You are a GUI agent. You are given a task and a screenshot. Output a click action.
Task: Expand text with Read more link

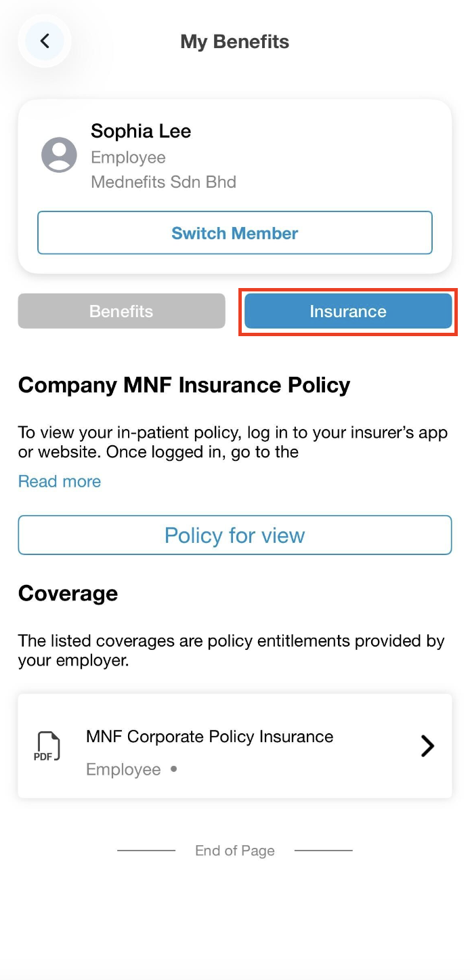pyautogui.click(x=60, y=481)
